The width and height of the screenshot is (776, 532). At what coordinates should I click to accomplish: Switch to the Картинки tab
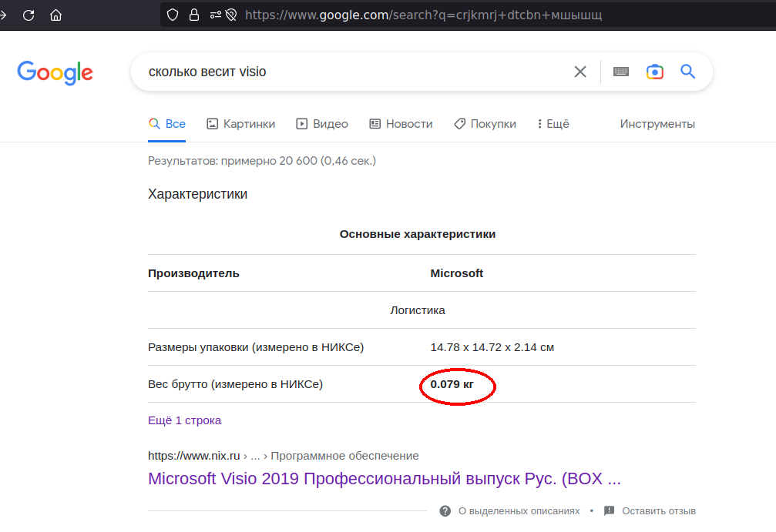click(x=240, y=124)
